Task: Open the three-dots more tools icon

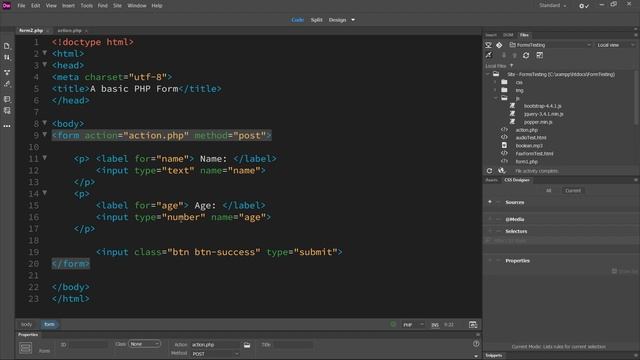Action: tap(7, 126)
